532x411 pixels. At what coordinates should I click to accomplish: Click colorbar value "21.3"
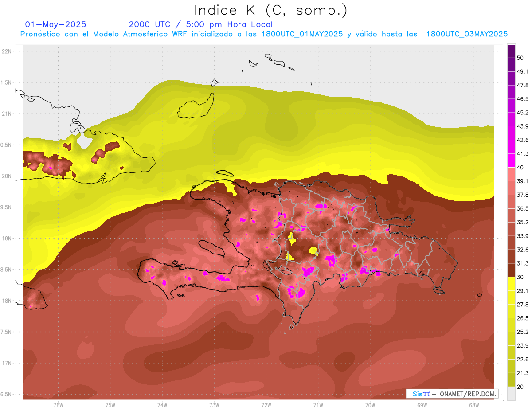point(522,373)
